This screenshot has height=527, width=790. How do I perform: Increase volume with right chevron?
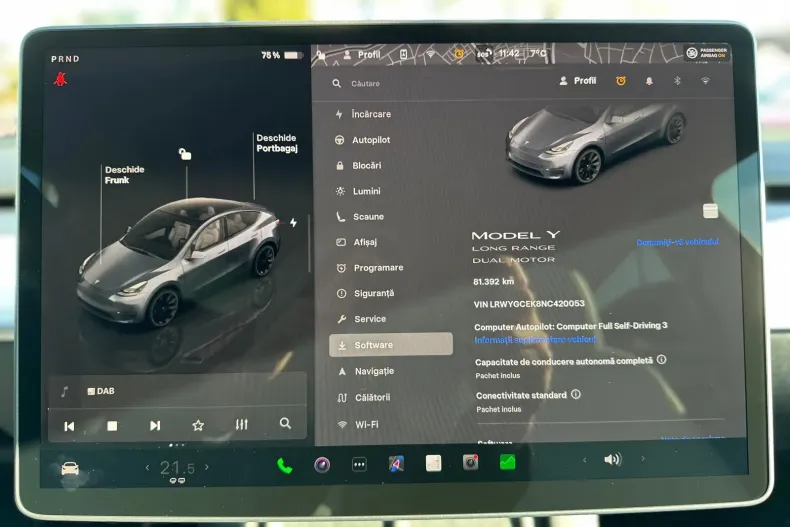point(643,458)
